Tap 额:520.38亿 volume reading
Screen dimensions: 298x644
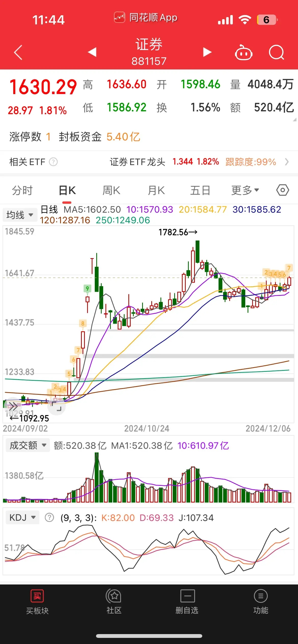[80, 446]
